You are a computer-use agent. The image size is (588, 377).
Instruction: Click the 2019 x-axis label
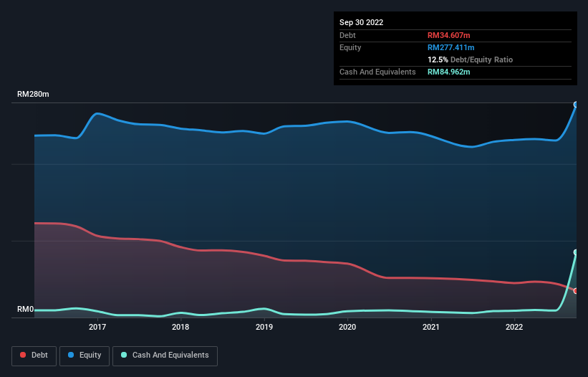coord(264,327)
